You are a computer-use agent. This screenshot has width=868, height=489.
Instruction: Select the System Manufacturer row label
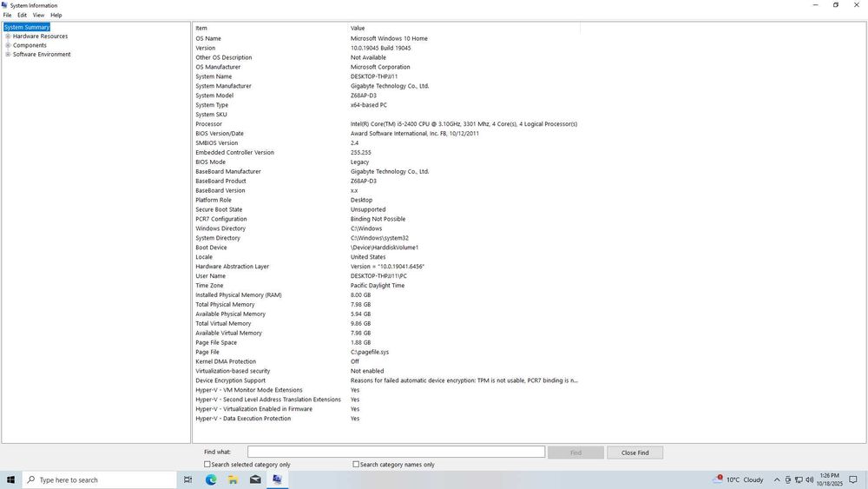coord(223,86)
